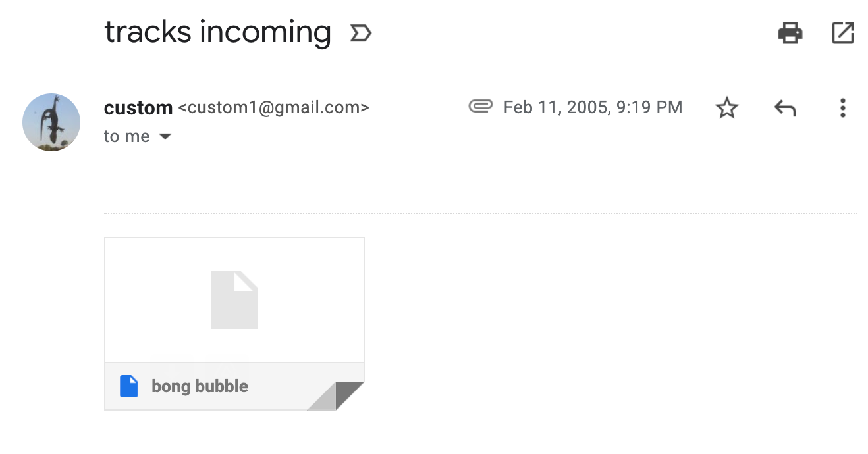
Task: Click the "tracks incoming" subject line
Action: (217, 32)
